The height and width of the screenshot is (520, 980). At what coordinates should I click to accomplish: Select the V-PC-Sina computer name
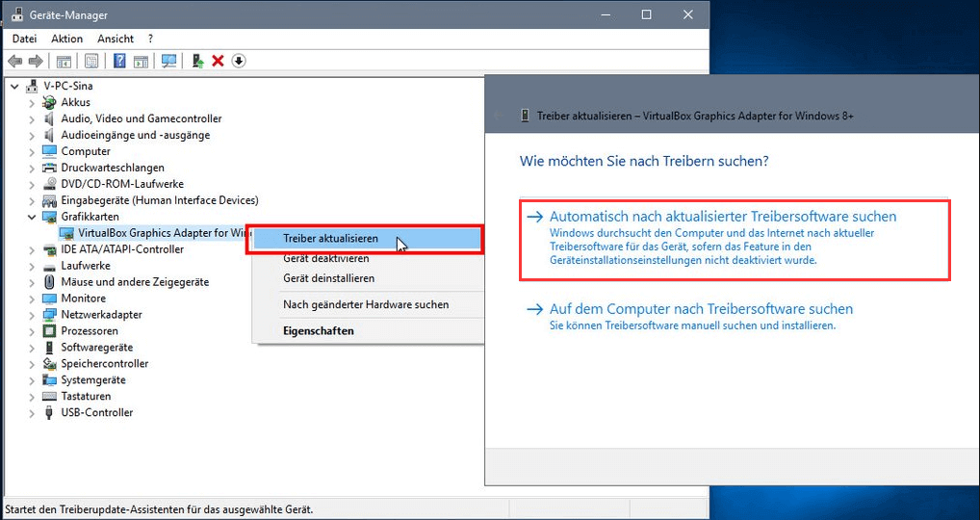pyautogui.click(x=68, y=87)
